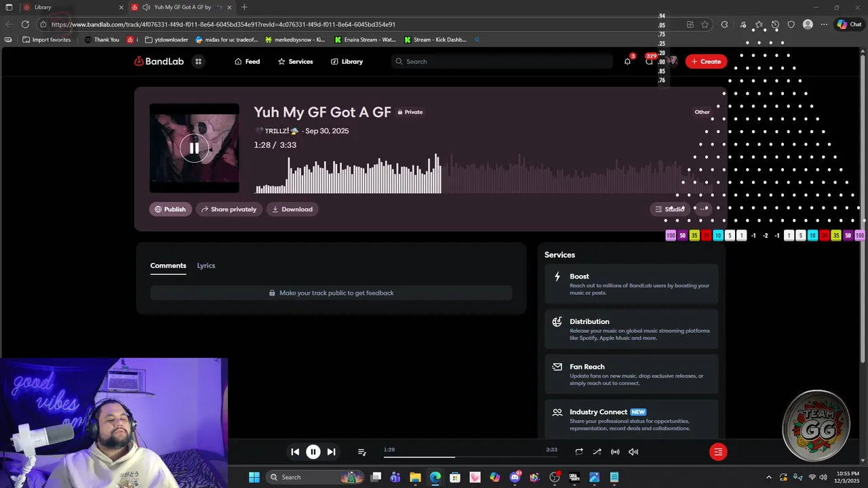The height and width of the screenshot is (488, 868).
Task: Open the favorites list icon
Action: click(759, 24)
